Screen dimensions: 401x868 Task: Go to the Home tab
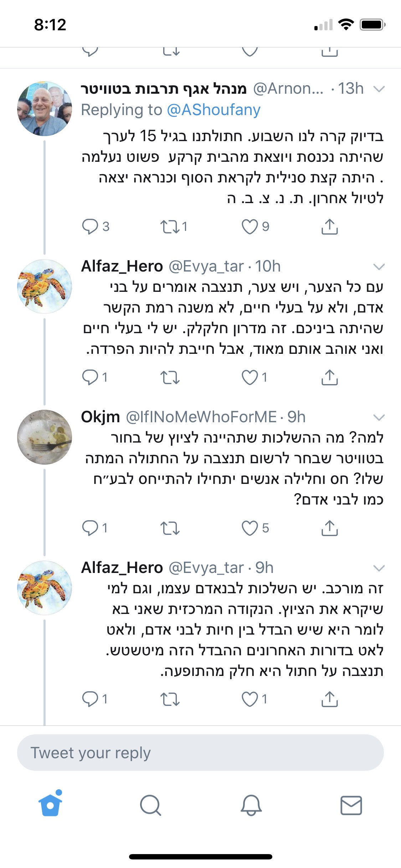pyautogui.click(x=50, y=805)
